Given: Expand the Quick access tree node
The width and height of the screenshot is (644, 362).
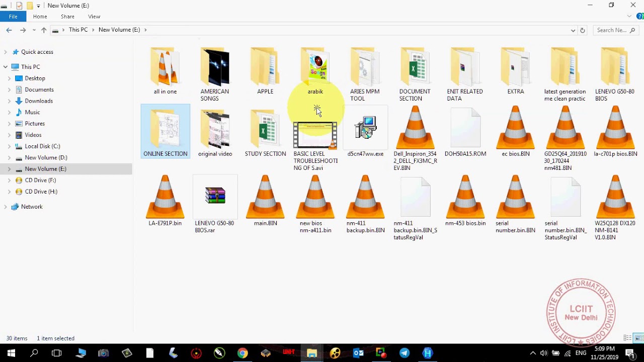Looking at the screenshot, I should [x=6, y=52].
